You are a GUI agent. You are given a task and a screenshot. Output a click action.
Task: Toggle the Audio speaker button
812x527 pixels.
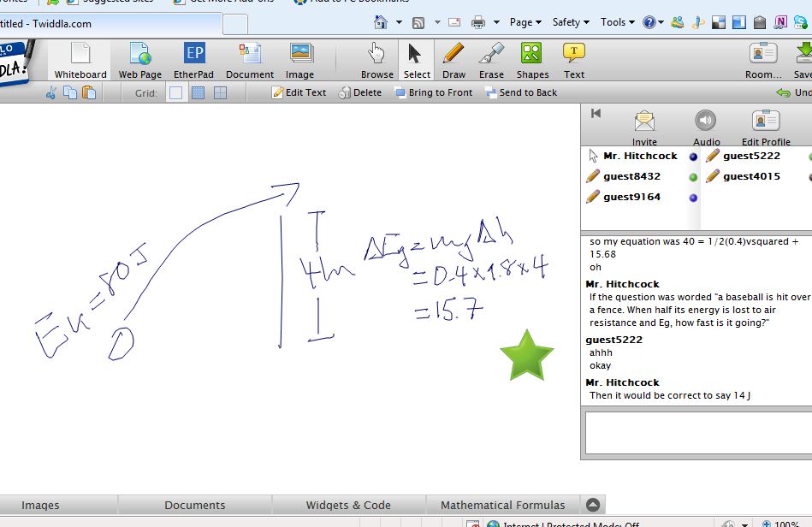pos(706,127)
